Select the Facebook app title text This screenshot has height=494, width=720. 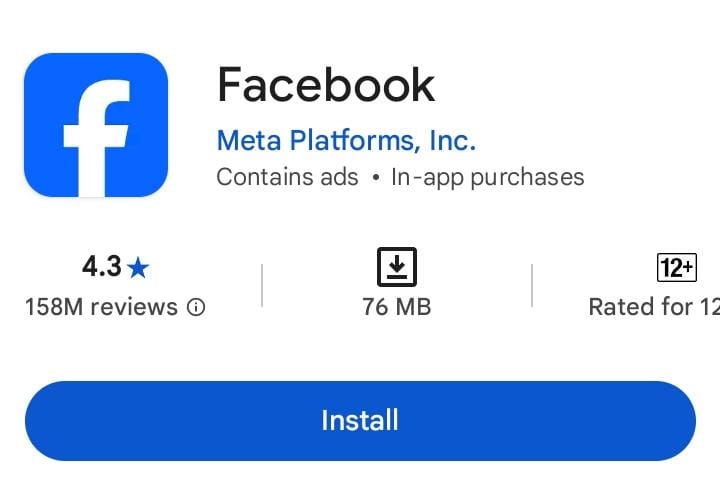[326, 84]
